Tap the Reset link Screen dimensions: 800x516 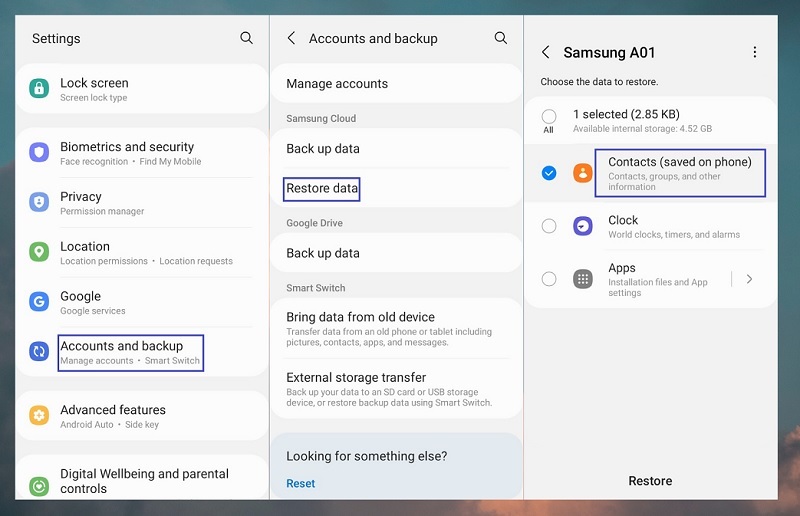[x=301, y=483]
